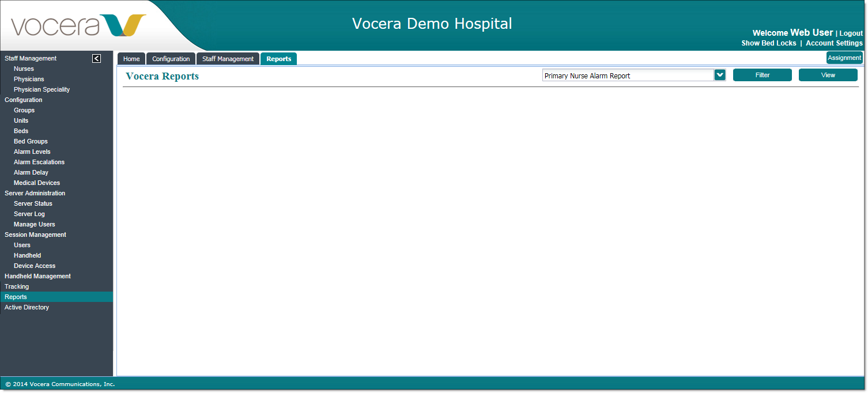
Task: Open the report type dropdown arrow
Action: coord(720,75)
